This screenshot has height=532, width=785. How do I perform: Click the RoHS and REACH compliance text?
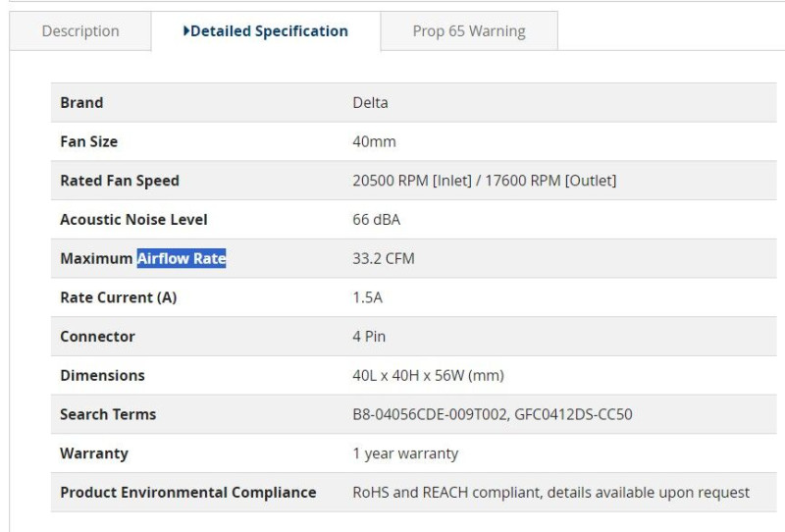click(550, 493)
